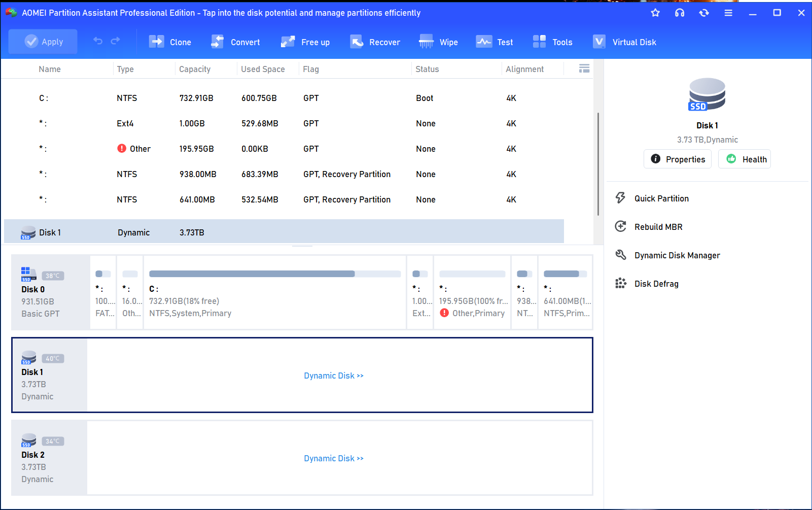The height and width of the screenshot is (510, 812).
Task: Open the hamburger menu in title bar
Action: pos(728,13)
